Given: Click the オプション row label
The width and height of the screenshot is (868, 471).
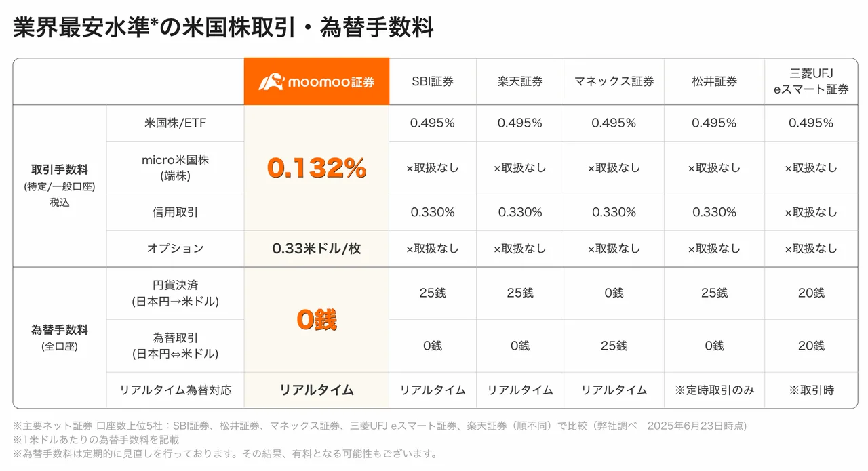Looking at the screenshot, I should tap(175, 249).
